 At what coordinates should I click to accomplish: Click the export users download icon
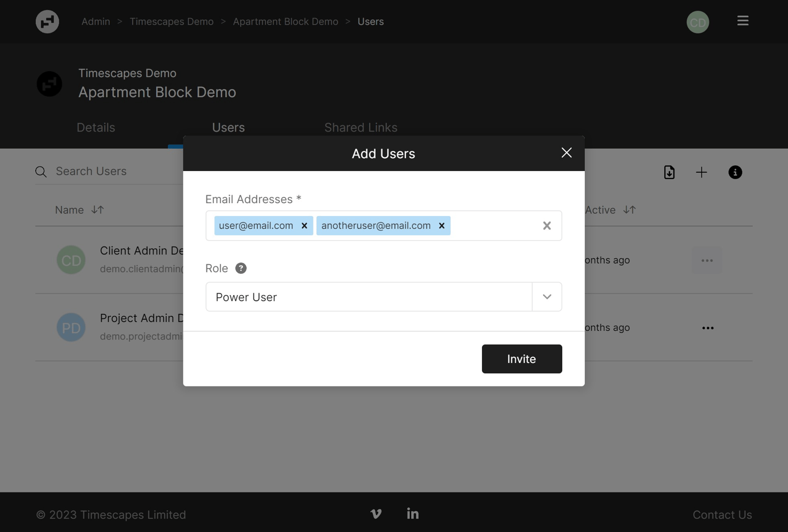pos(669,172)
